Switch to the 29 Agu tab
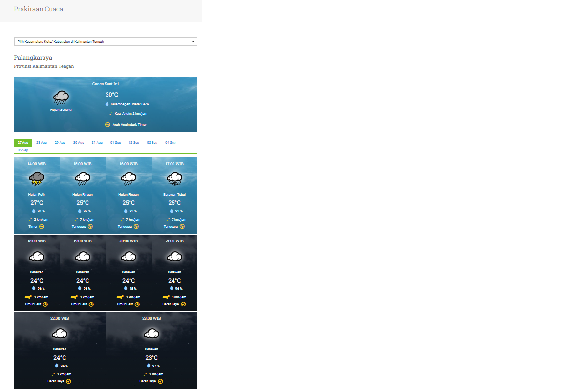The height and width of the screenshot is (392, 563). [60, 143]
